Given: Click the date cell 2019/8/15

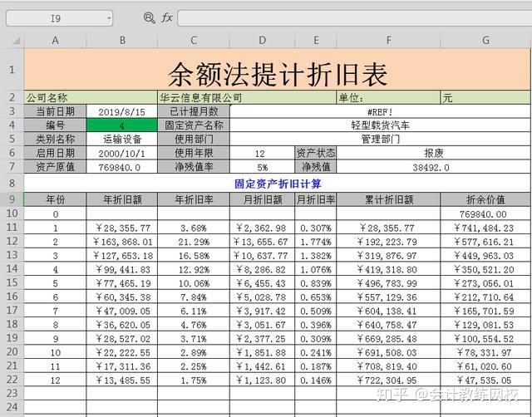Looking at the screenshot, I should (122, 111).
